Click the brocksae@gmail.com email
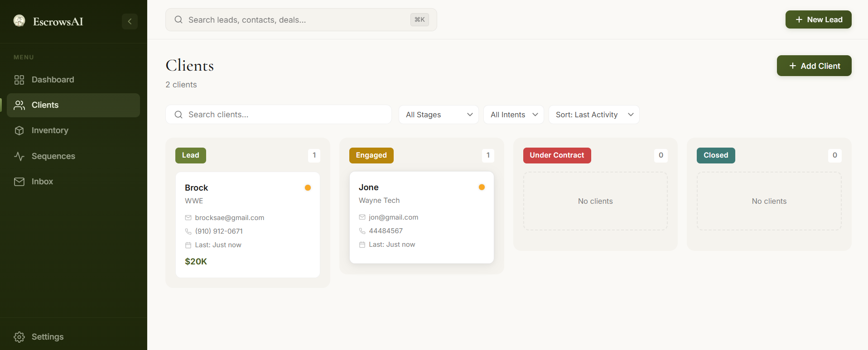The image size is (868, 350). [230, 218]
